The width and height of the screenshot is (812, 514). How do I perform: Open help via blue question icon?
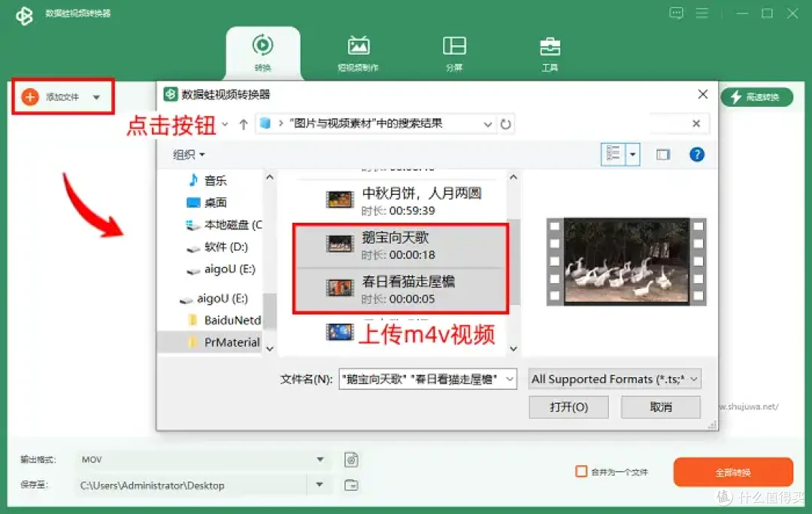pyautogui.click(x=696, y=154)
